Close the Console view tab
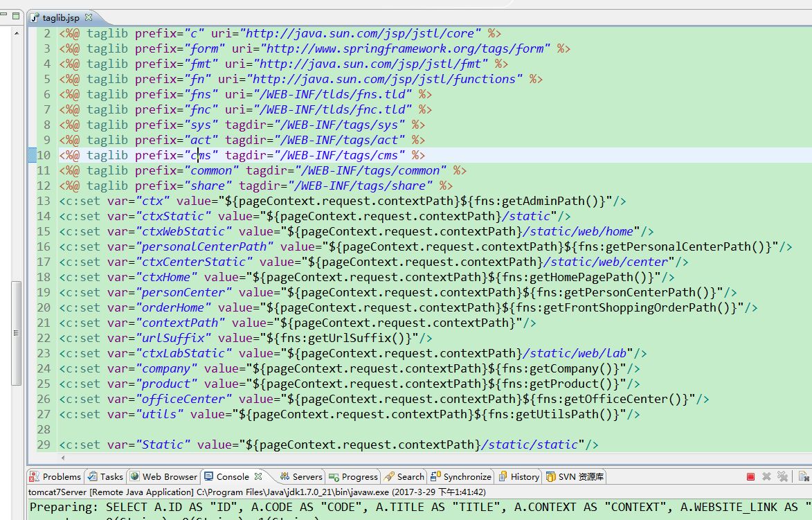This screenshot has width=812, height=520. point(258,476)
